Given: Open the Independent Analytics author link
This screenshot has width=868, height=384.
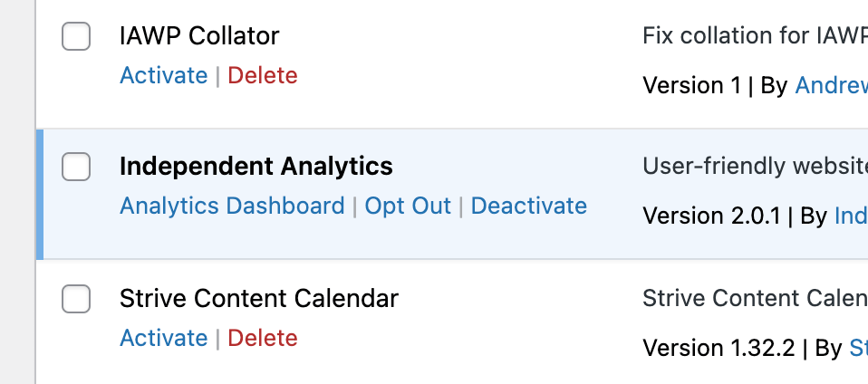Looking at the screenshot, I should click(x=850, y=216).
